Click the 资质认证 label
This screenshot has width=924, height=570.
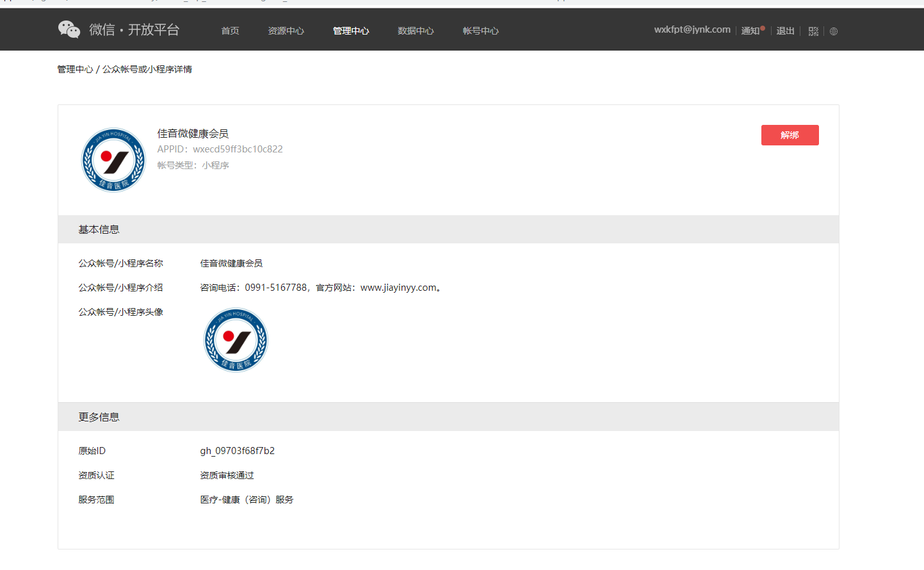[x=97, y=475]
